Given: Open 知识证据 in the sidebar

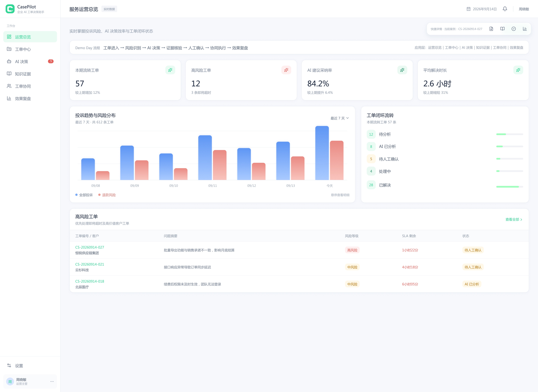Looking at the screenshot, I should [x=30, y=74].
